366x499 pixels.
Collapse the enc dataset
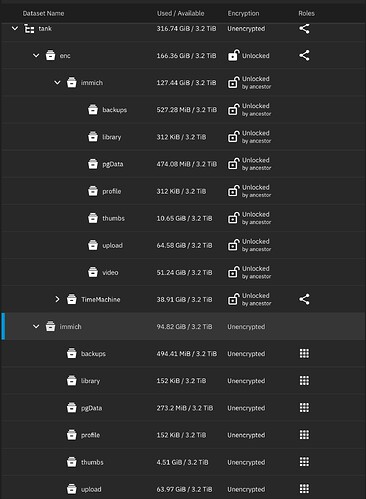[36, 56]
